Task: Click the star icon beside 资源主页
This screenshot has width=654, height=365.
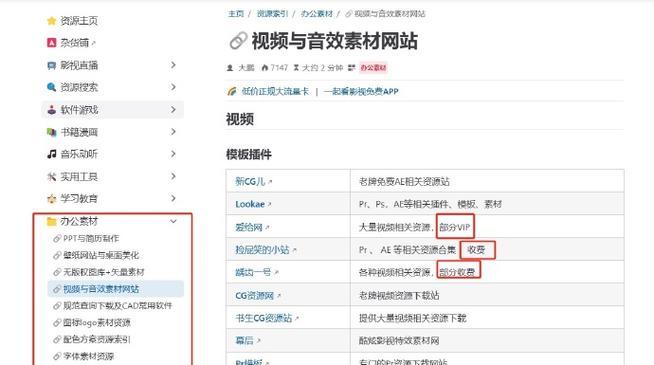Action: [x=51, y=21]
